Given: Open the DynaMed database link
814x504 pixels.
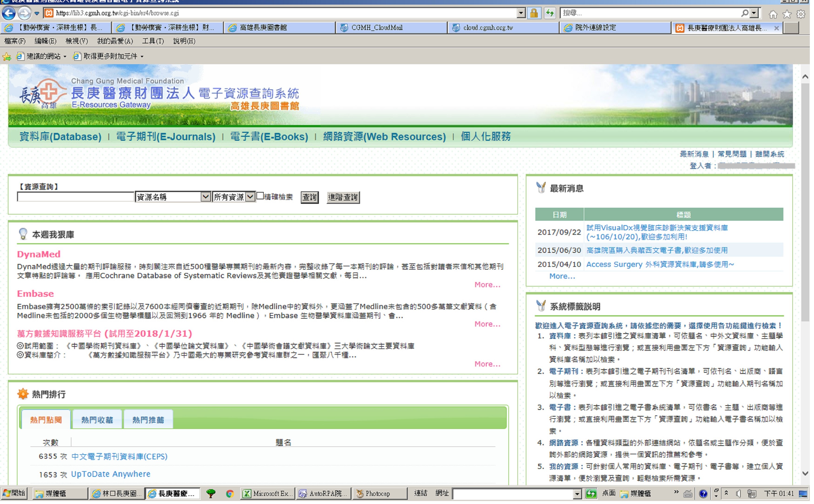Looking at the screenshot, I should coord(39,255).
